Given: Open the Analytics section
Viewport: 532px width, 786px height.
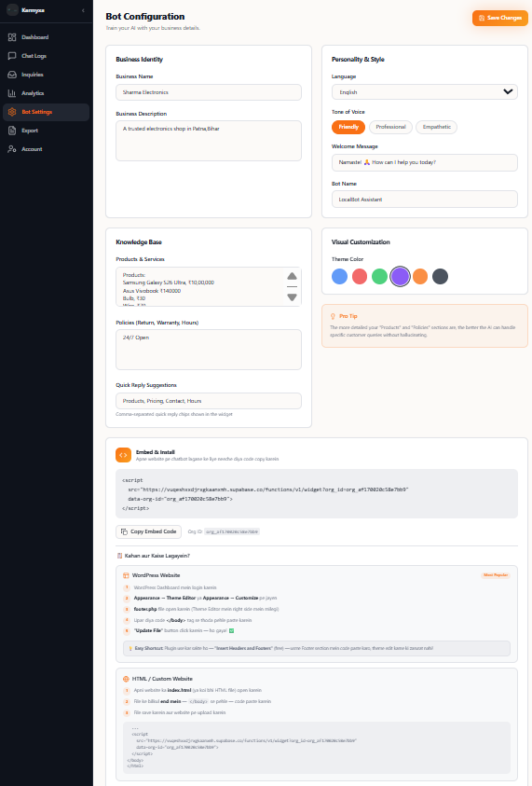Looking at the screenshot, I should pos(46,93).
